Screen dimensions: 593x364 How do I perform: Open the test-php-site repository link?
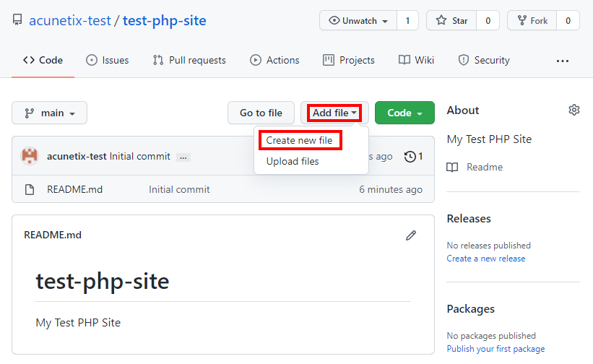click(165, 20)
